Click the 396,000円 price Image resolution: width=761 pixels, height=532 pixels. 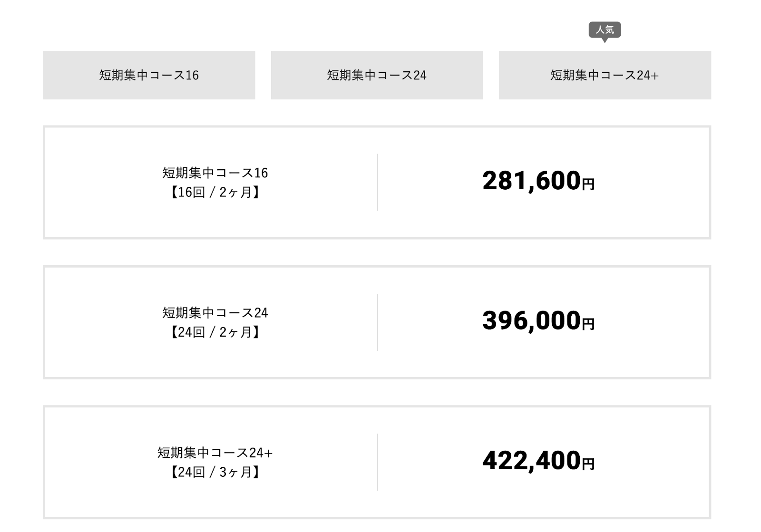(538, 321)
